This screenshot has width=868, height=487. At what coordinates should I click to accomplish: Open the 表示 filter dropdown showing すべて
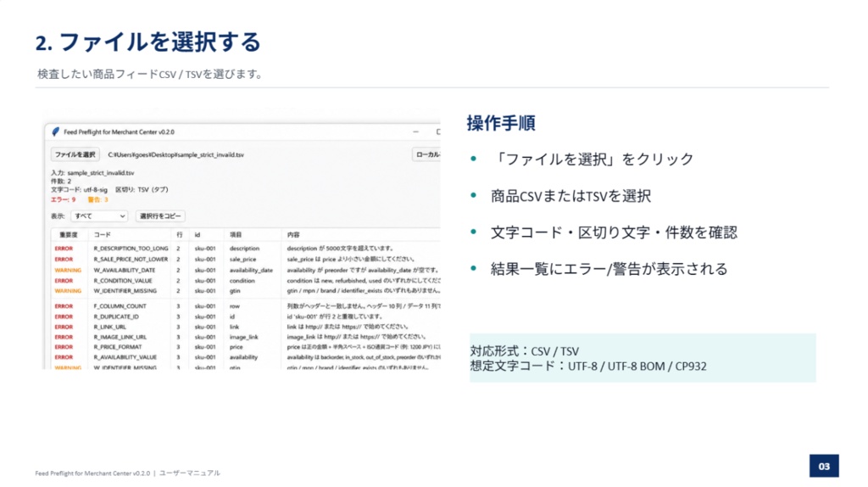click(x=100, y=216)
